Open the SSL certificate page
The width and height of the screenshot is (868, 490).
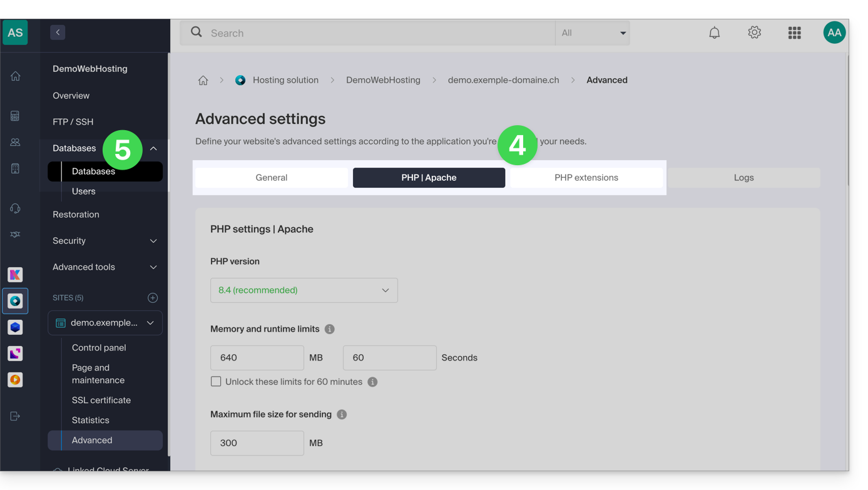[101, 401]
